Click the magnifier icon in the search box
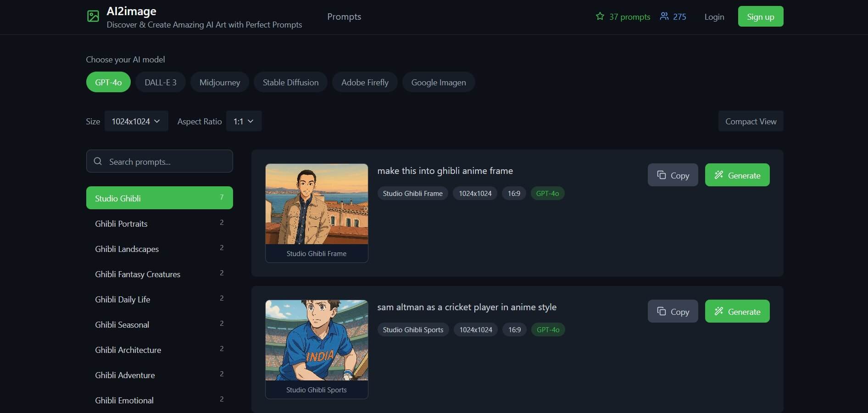Image resolution: width=868 pixels, height=413 pixels. click(x=98, y=162)
